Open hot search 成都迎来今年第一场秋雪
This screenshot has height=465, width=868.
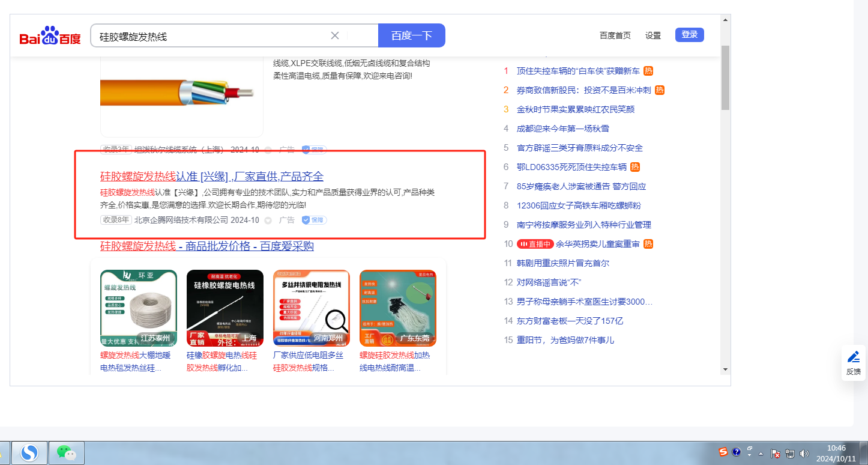click(563, 129)
